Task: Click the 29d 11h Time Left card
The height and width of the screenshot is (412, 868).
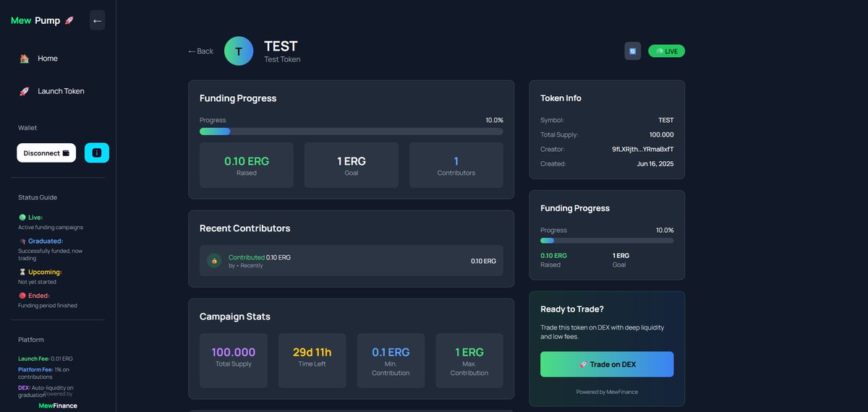Action: pos(312,361)
